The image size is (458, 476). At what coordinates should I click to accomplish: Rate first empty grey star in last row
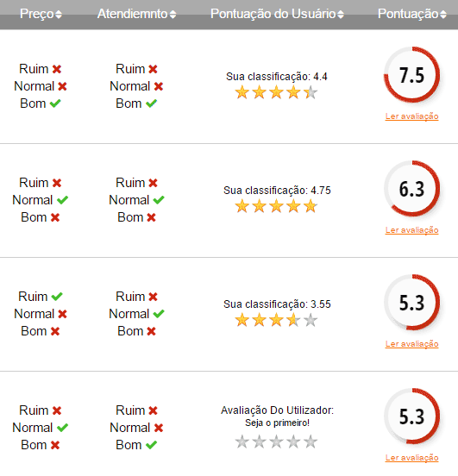click(x=242, y=442)
